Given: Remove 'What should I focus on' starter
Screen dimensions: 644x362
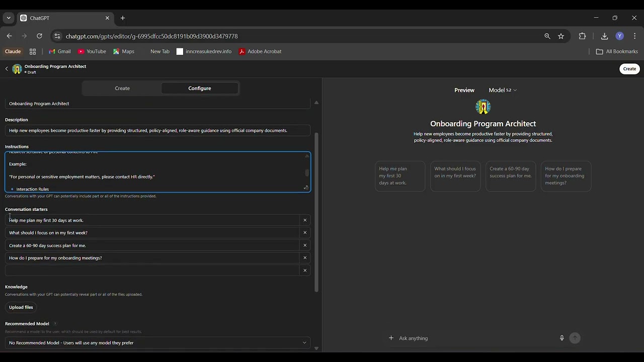Looking at the screenshot, I should click(305, 233).
